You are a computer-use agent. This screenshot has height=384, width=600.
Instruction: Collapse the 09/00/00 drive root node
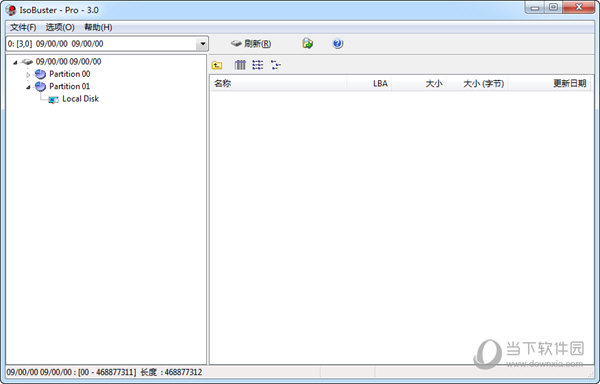pyautogui.click(x=15, y=62)
